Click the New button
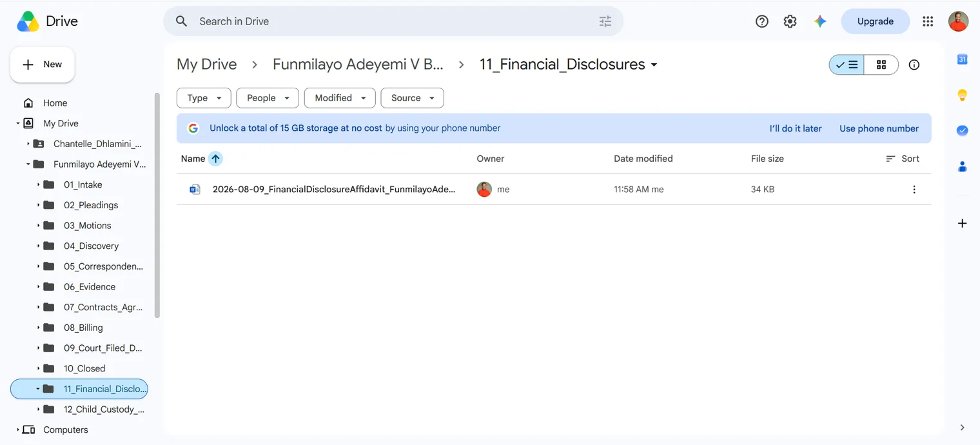 point(43,64)
